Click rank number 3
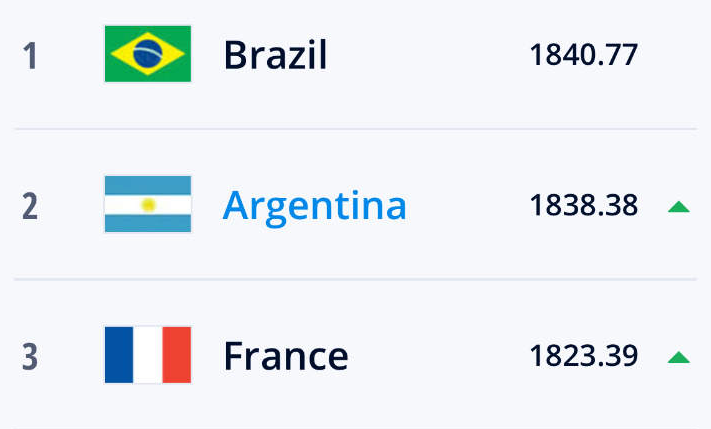This screenshot has height=429, width=711. tap(30, 357)
